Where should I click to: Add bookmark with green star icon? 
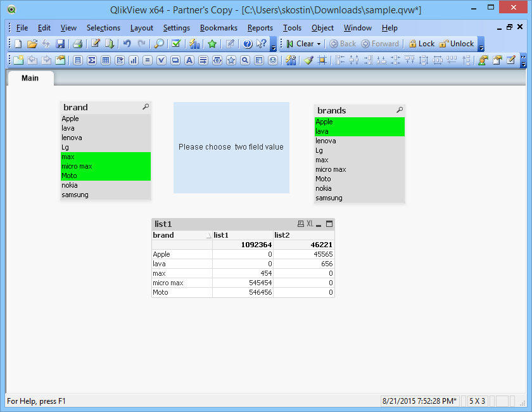[x=212, y=44]
